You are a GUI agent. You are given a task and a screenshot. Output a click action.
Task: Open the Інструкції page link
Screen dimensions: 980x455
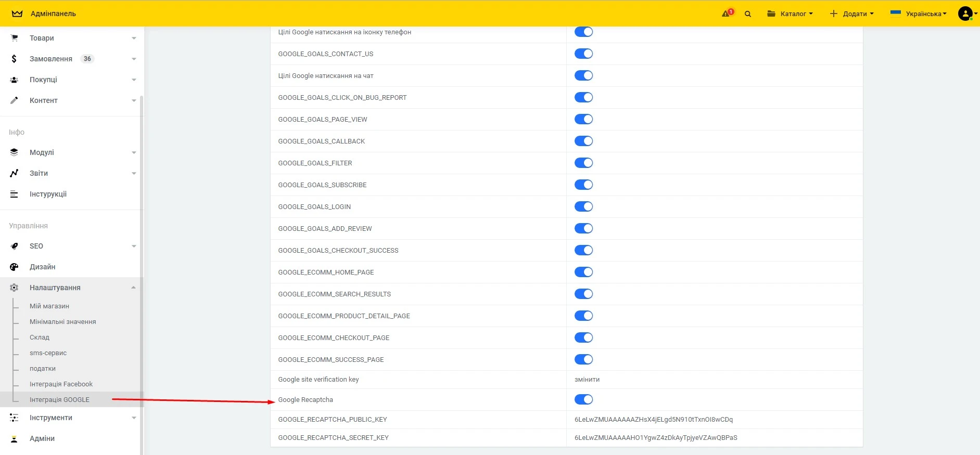click(x=48, y=194)
